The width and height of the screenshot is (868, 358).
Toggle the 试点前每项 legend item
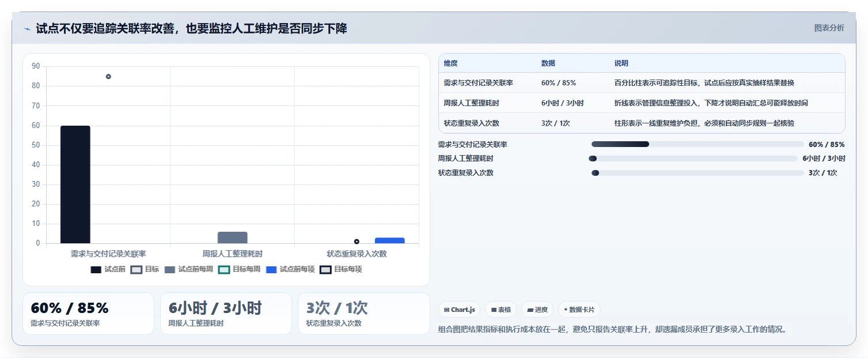click(290, 269)
